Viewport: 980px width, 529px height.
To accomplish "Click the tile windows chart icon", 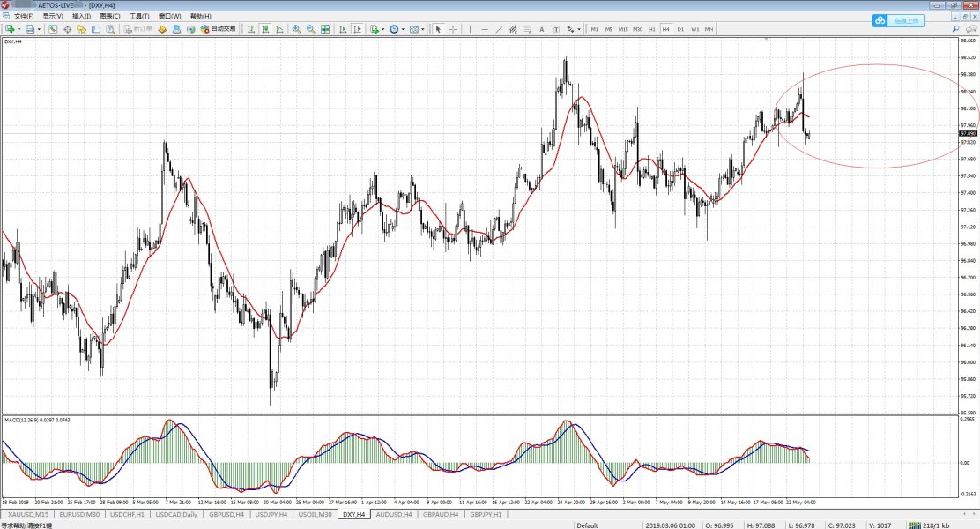I will pos(325,29).
